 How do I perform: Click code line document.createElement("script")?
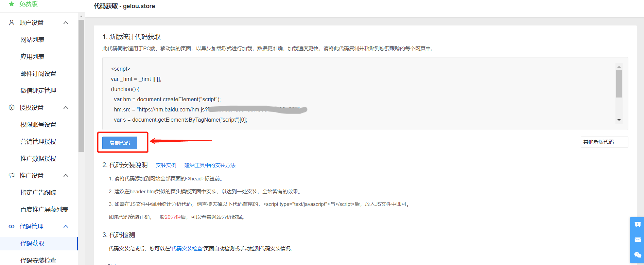click(167, 99)
